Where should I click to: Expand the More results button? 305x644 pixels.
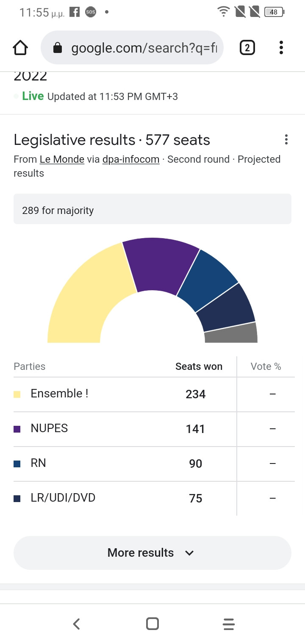tap(141, 552)
